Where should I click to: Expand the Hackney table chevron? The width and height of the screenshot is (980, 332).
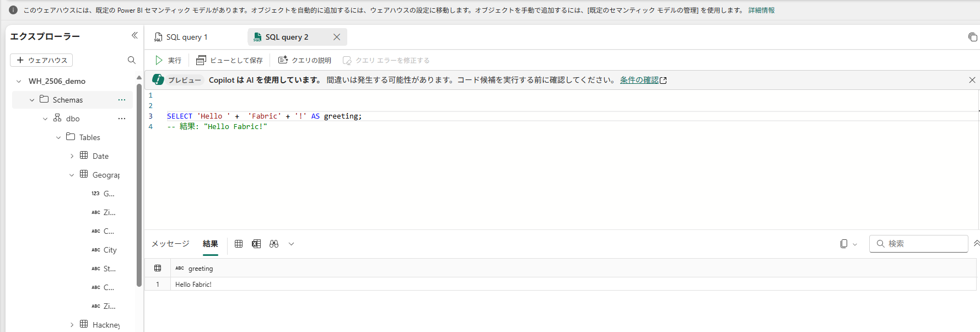point(72,325)
